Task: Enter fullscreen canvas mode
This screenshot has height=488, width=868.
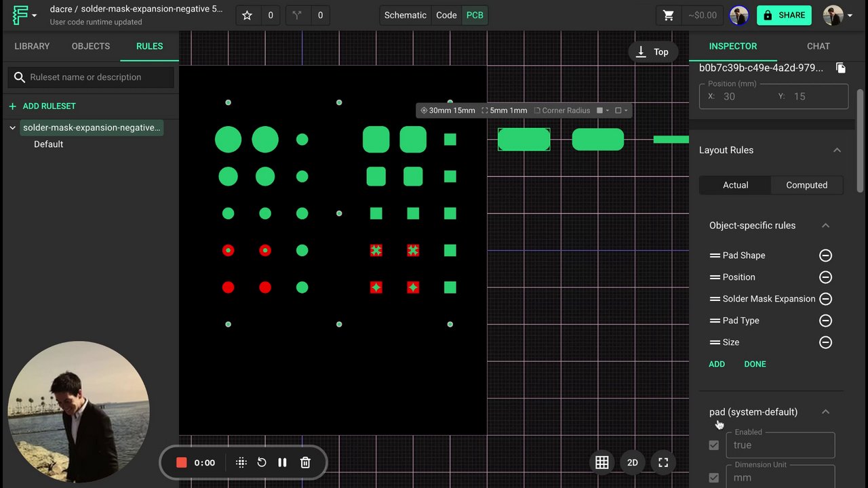Action: (x=663, y=462)
